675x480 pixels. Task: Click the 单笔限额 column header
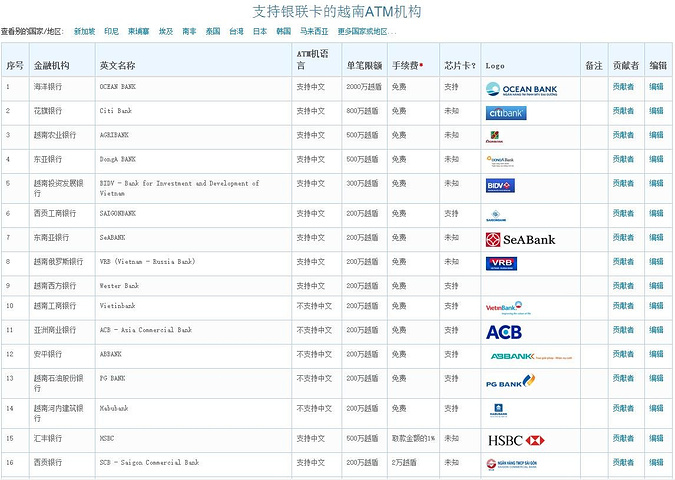363,65
